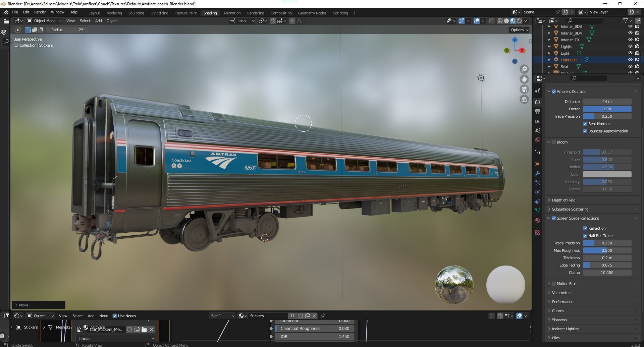The image size is (644, 347).
Task: Click the viewport zoom magnifier icon
Action: (524, 69)
